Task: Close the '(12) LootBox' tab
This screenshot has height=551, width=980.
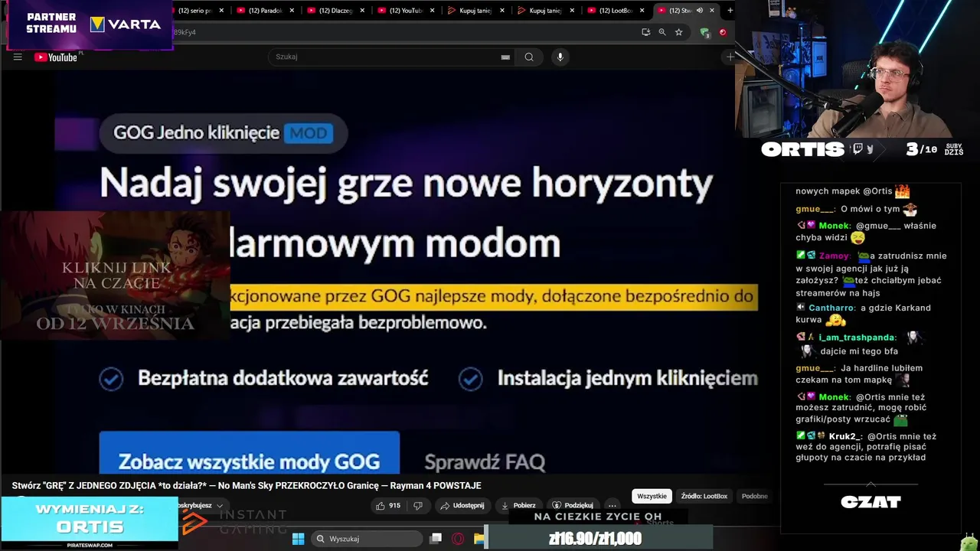Action: (x=642, y=11)
